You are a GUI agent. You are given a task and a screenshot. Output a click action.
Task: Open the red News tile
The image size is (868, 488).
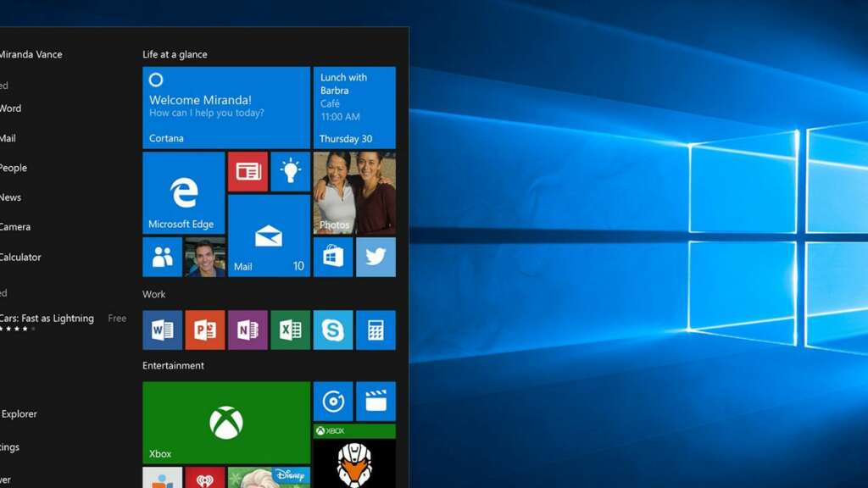click(248, 171)
